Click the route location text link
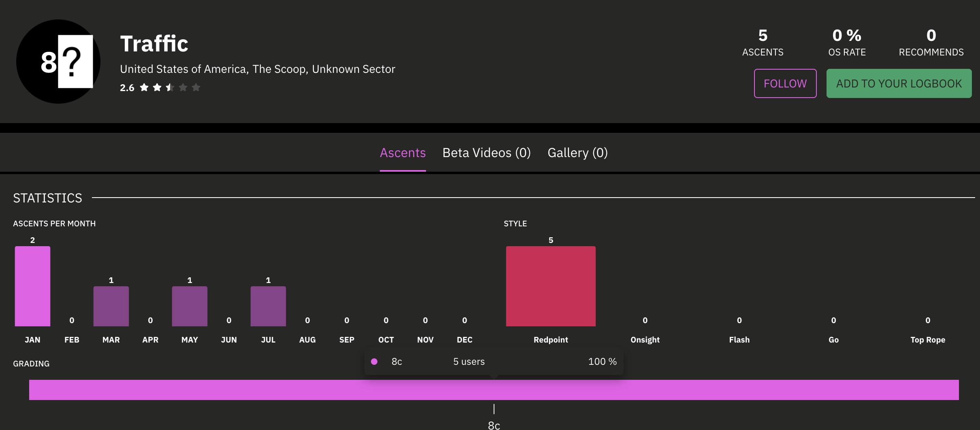980x430 pixels. [x=258, y=69]
